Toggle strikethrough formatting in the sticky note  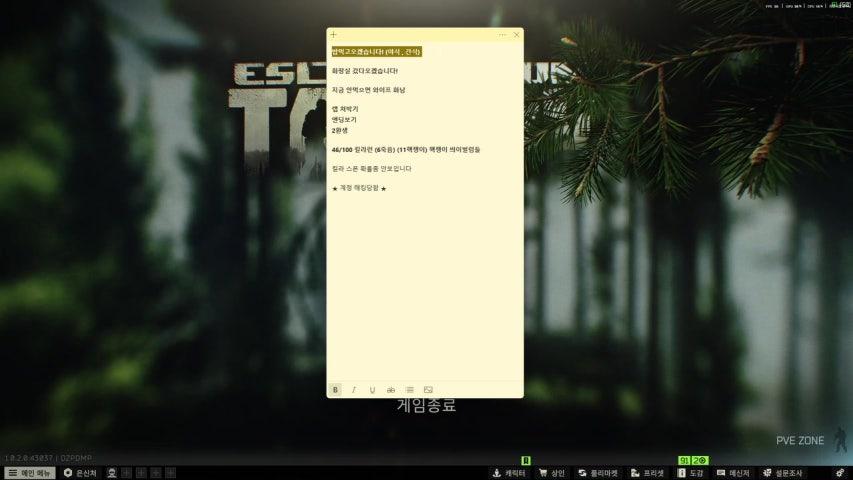pos(391,390)
